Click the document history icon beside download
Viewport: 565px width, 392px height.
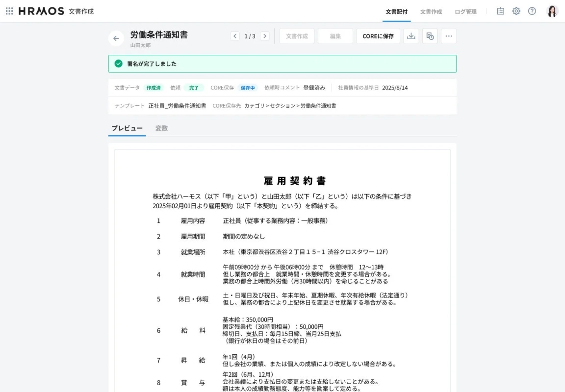point(430,36)
